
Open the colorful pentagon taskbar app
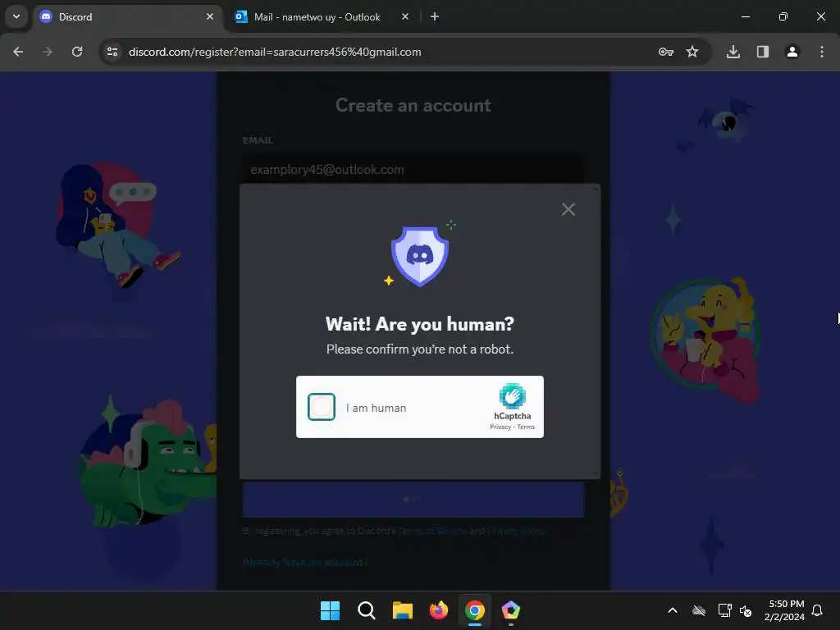(x=510, y=610)
